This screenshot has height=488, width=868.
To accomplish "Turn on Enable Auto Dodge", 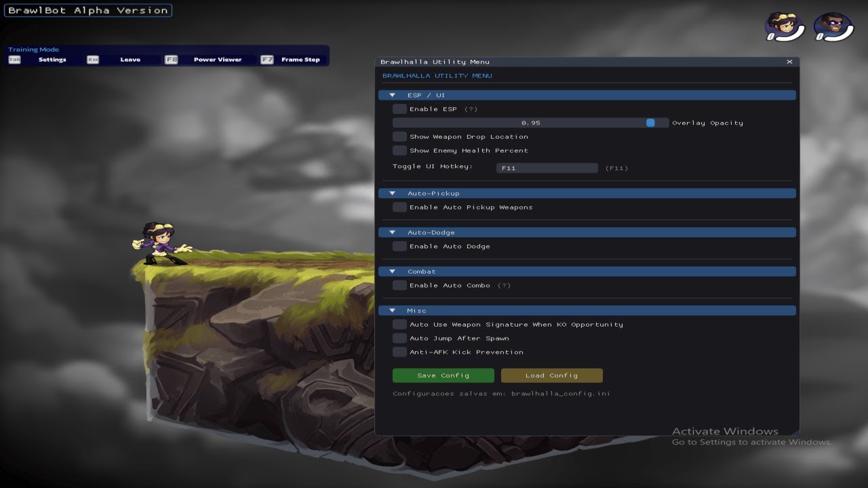I will (399, 247).
